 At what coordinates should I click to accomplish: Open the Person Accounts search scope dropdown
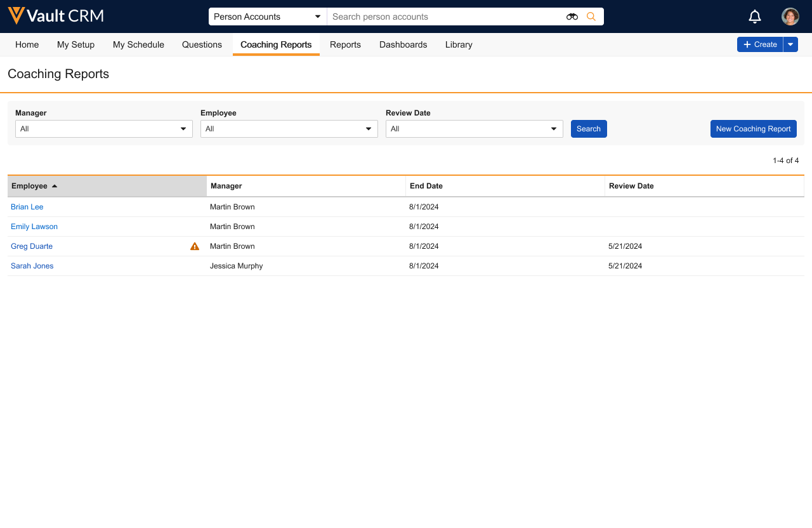(267, 16)
